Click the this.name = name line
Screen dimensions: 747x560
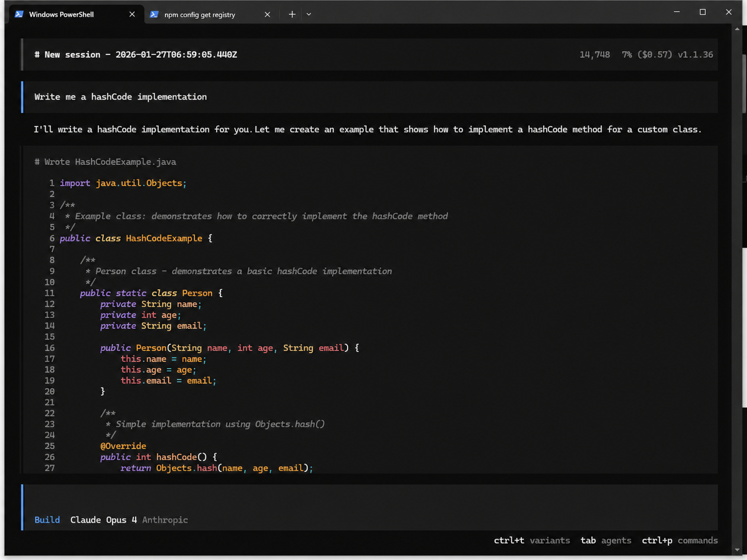point(164,359)
